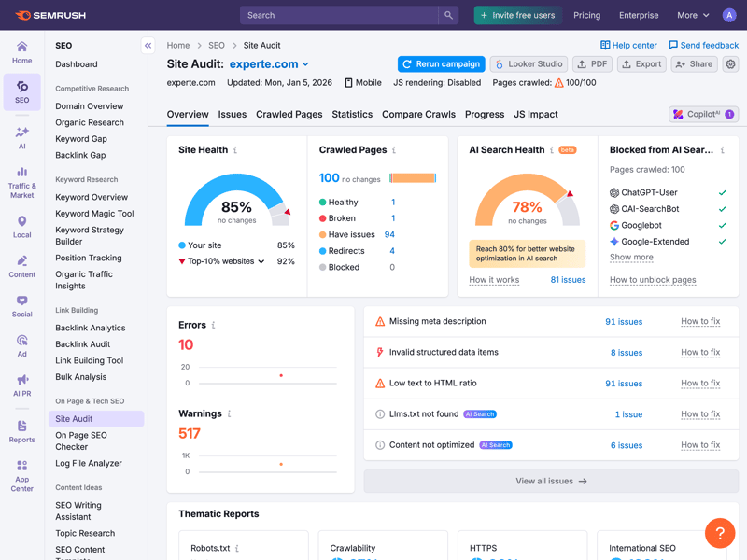Image resolution: width=747 pixels, height=560 pixels.
Task: Open Traffic & Market sidebar icon
Action: [x=21, y=182]
